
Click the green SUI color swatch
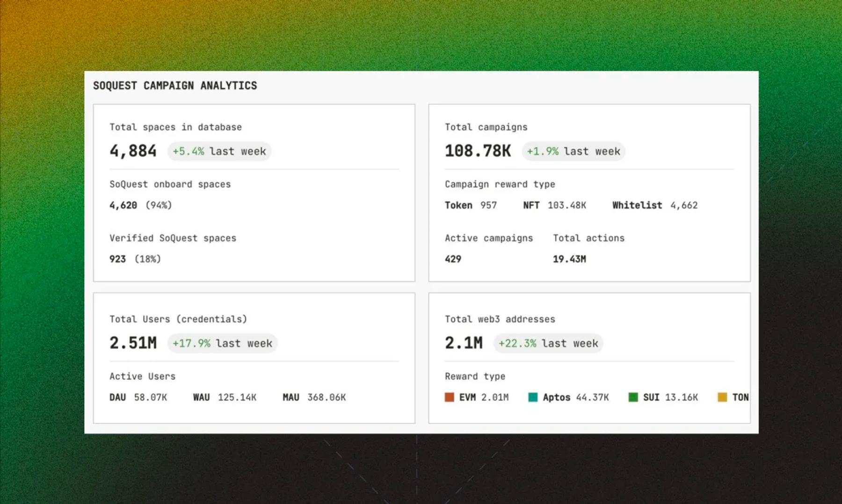(633, 397)
